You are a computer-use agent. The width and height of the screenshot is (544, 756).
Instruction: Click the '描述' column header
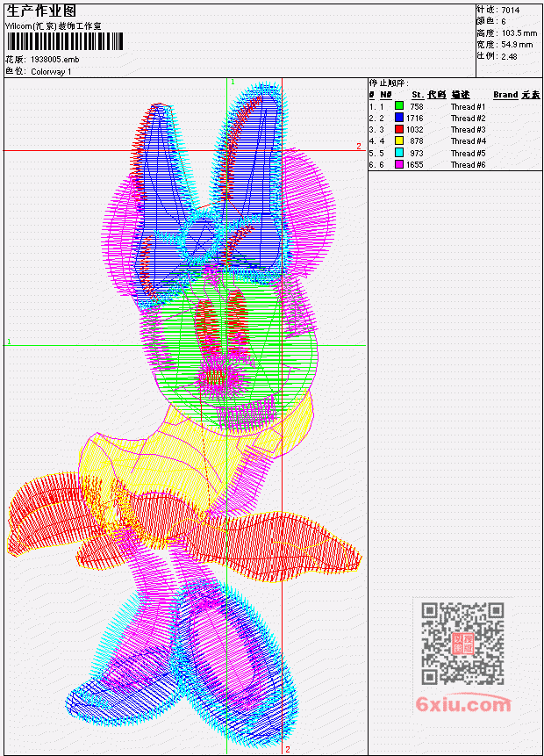coord(460,95)
